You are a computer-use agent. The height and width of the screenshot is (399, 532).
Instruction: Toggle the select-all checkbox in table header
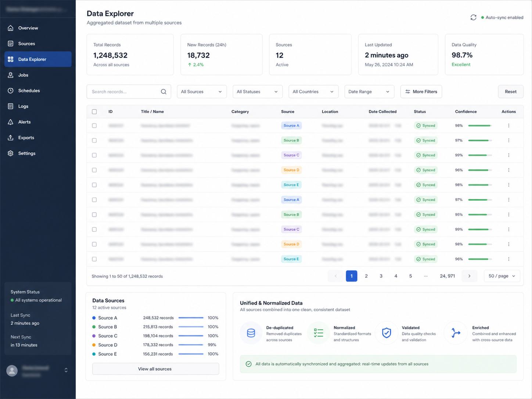tap(94, 112)
